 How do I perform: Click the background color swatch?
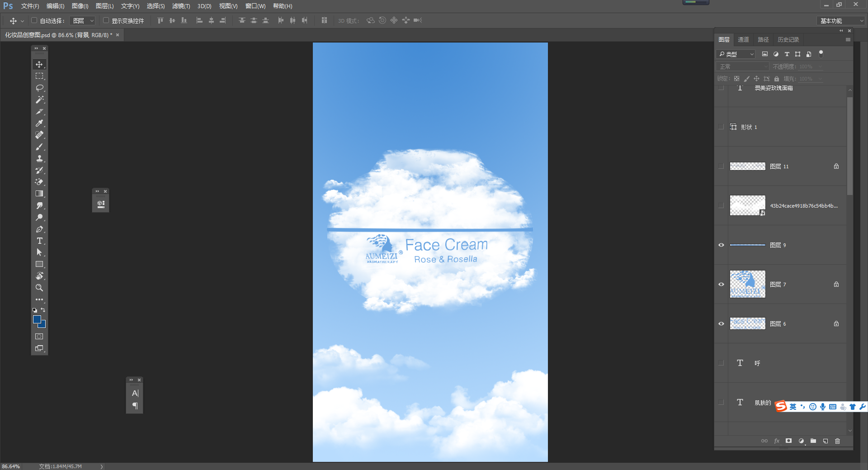(43, 325)
